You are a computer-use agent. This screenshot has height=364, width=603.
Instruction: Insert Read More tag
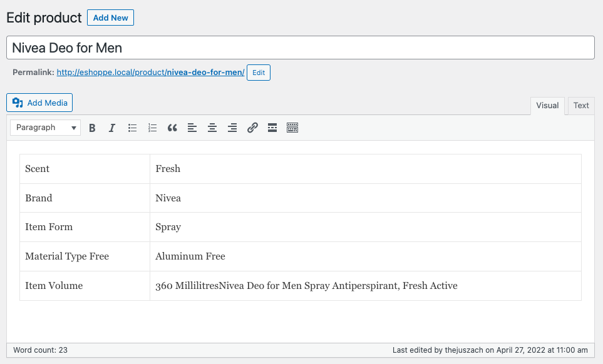tap(272, 128)
